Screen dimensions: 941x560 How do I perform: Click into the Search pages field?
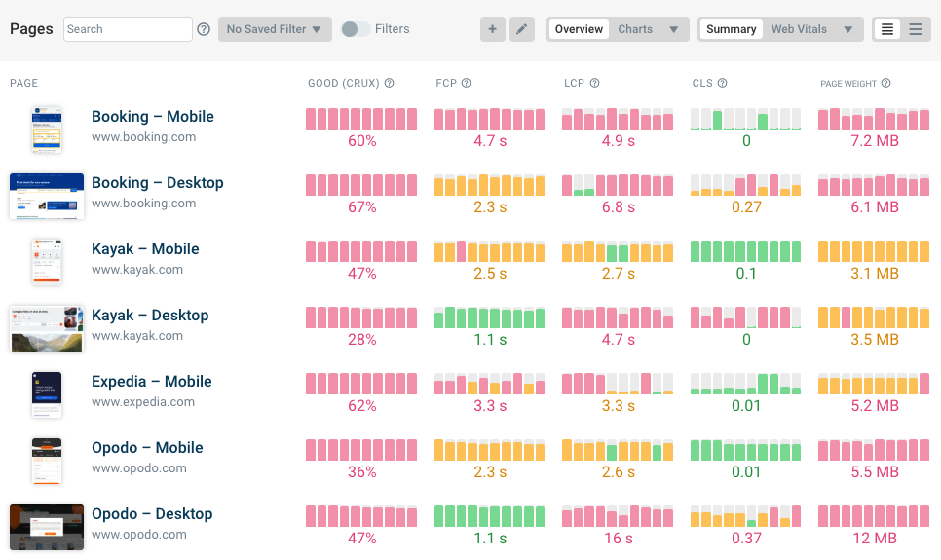tap(128, 29)
